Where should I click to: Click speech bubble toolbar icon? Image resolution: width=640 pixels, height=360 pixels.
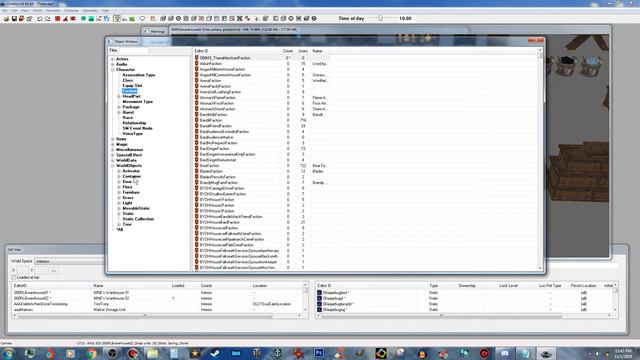coord(142,19)
